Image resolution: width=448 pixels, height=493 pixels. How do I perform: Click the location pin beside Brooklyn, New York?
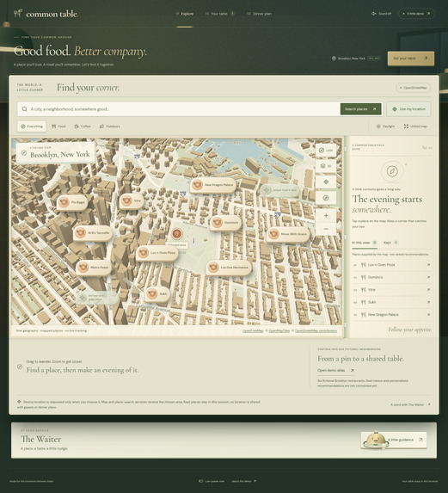[x=334, y=59]
